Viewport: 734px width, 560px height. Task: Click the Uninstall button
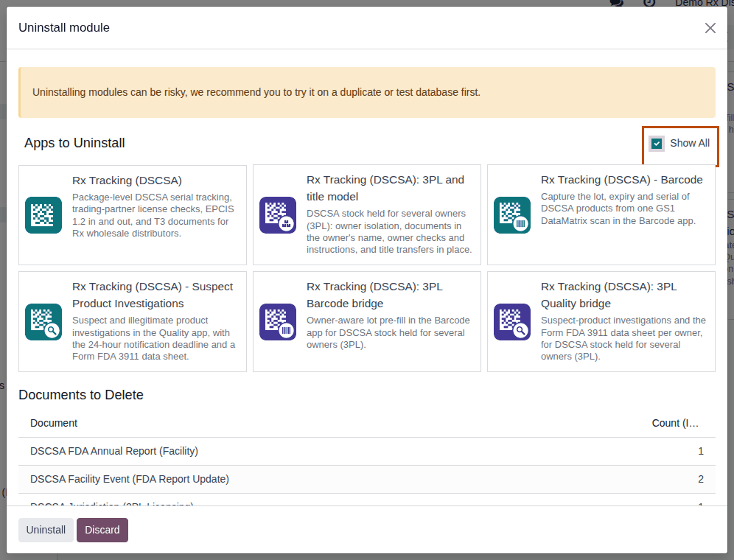[46, 530]
